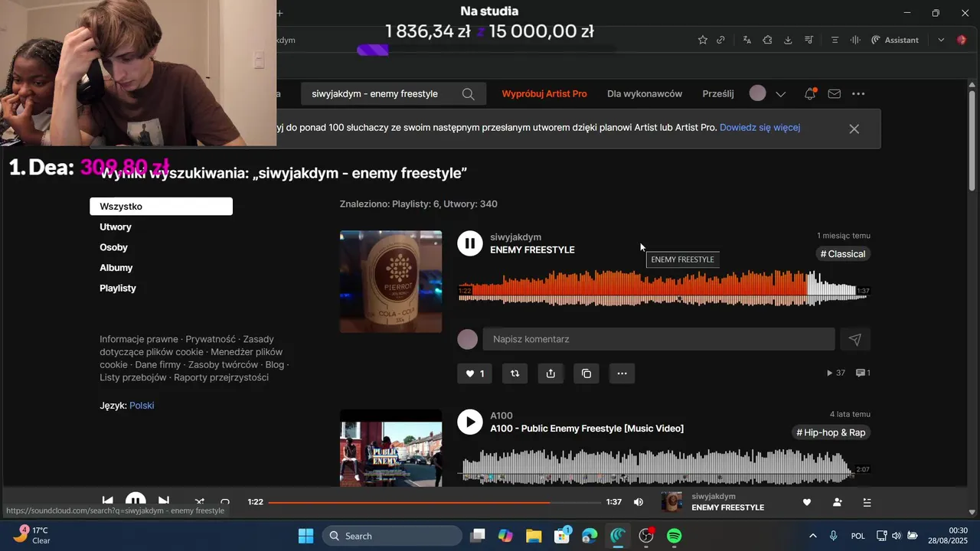Open the browser translate icon
The height and width of the screenshot is (551, 980).
(x=747, y=40)
